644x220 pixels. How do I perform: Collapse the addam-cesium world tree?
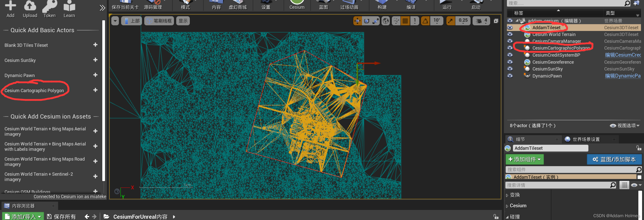coord(517,21)
